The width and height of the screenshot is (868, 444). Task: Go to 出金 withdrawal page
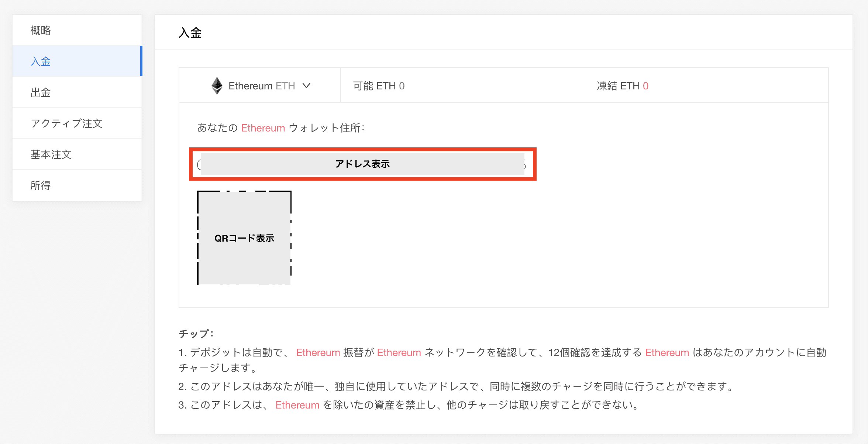click(x=41, y=92)
